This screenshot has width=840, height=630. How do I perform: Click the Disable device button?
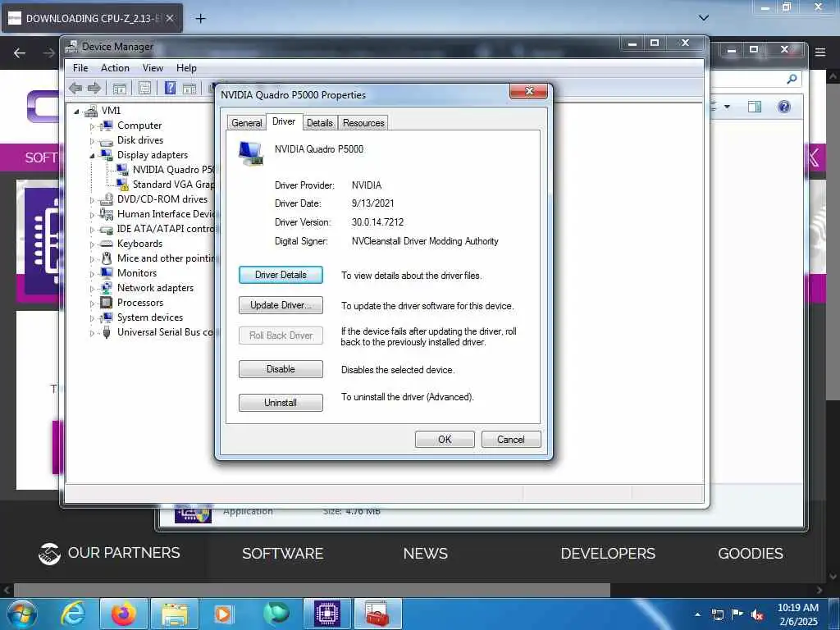click(281, 369)
